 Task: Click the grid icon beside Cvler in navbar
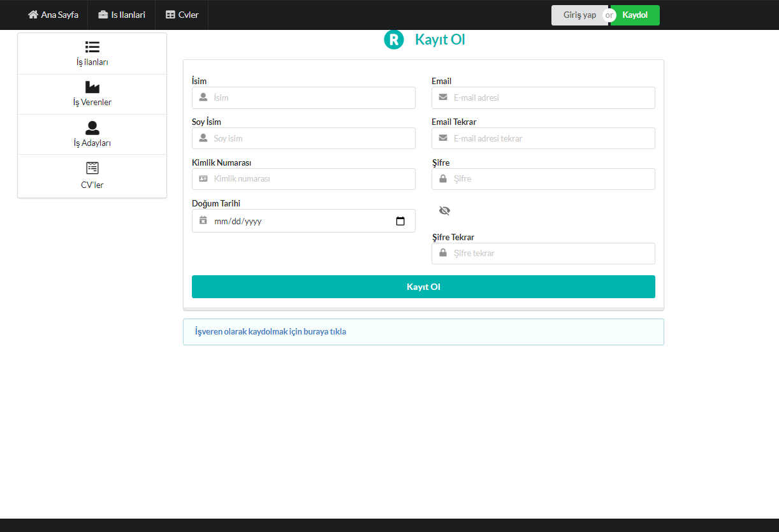coord(169,14)
